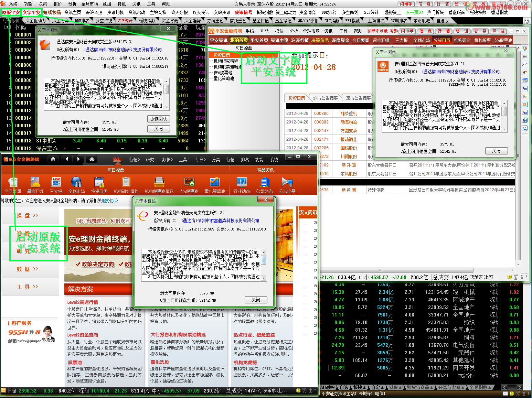Click vertical scrollbar in V3.31 license text
The image size is (532, 398).
click(166, 94)
